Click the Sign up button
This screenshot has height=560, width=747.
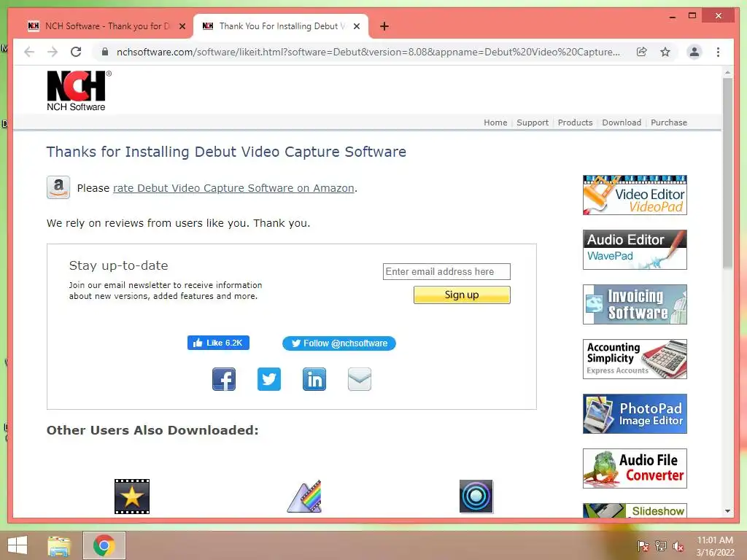pos(462,295)
